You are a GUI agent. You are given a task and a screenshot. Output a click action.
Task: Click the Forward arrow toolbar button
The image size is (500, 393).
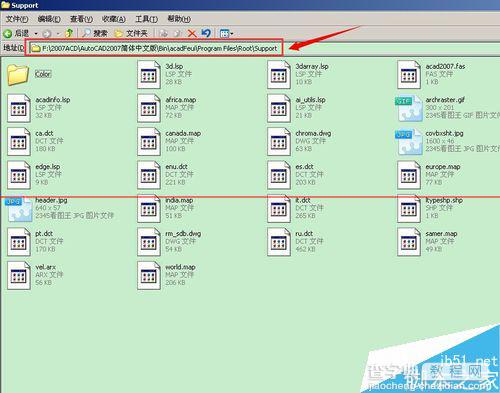click(x=47, y=33)
